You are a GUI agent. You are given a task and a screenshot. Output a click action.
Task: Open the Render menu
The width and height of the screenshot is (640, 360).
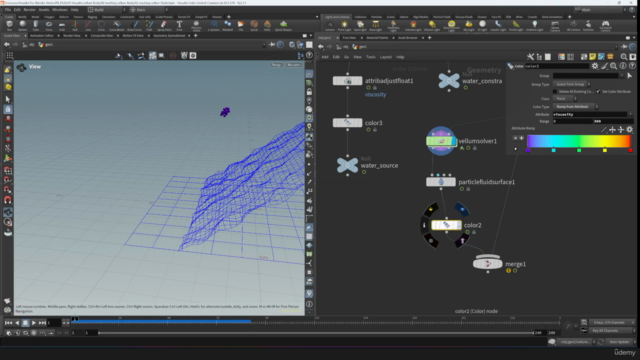click(29, 9)
